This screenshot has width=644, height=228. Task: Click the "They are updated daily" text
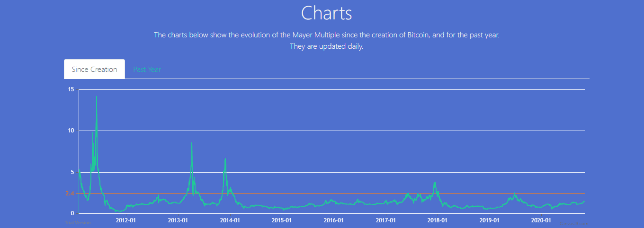pyautogui.click(x=326, y=47)
